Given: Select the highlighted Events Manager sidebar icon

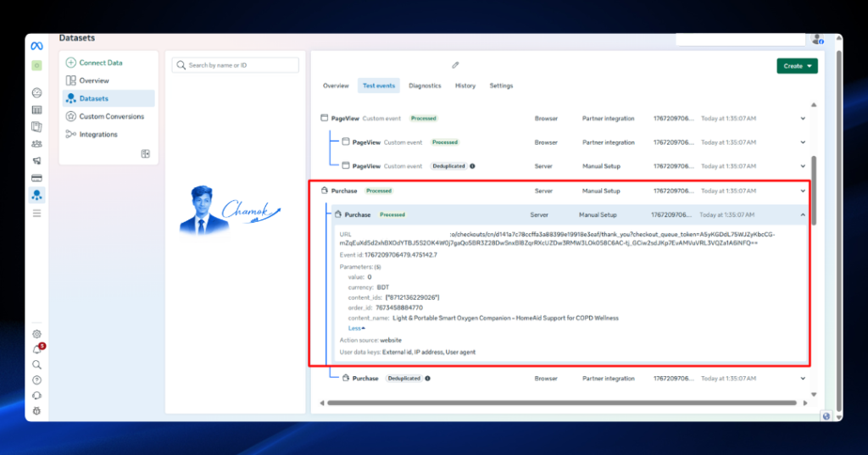Looking at the screenshot, I should pyautogui.click(x=36, y=196).
